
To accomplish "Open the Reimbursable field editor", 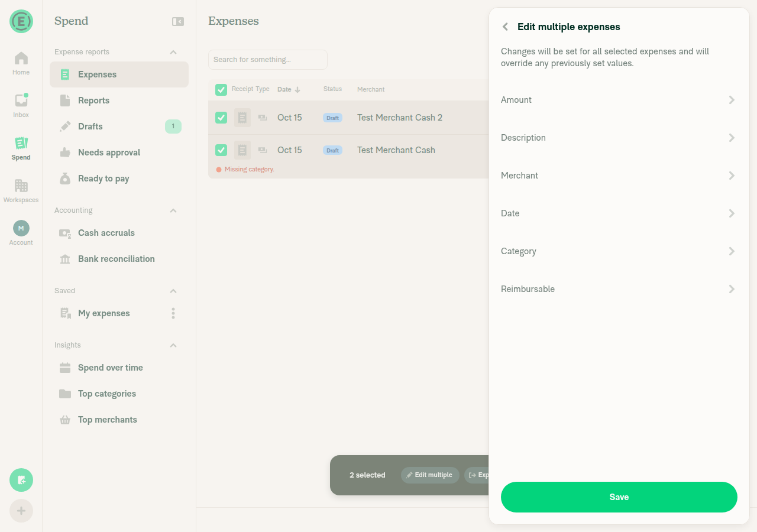I will (x=619, y=289).
